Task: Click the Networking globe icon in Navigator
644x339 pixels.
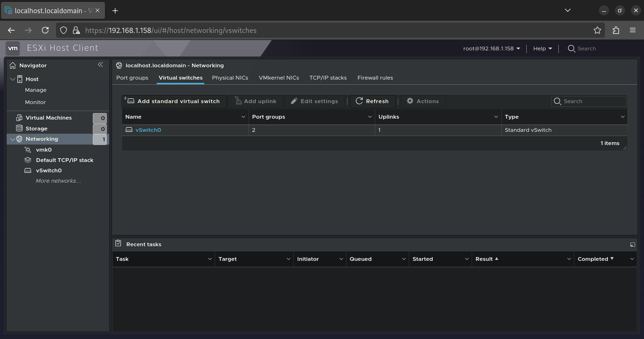Action: coord(19,139)
